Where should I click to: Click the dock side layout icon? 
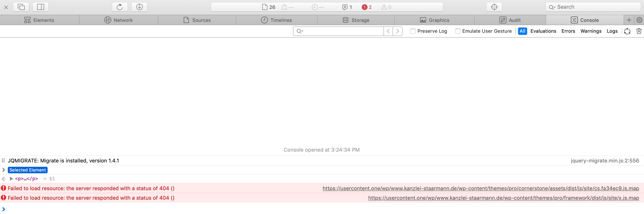40,7
